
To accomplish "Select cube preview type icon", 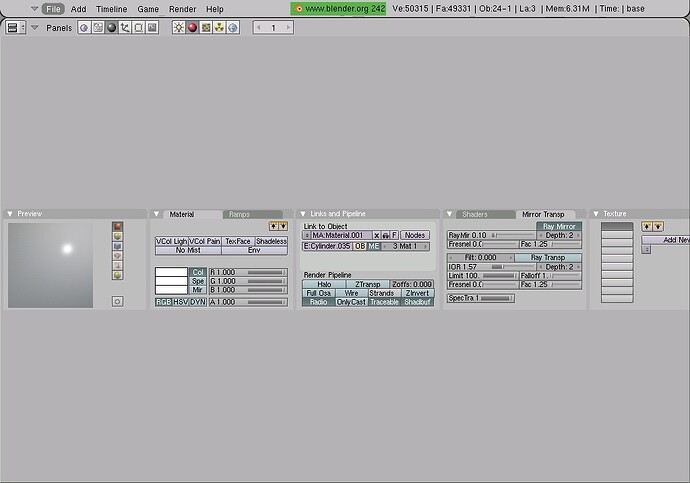I will pos(117,246).
